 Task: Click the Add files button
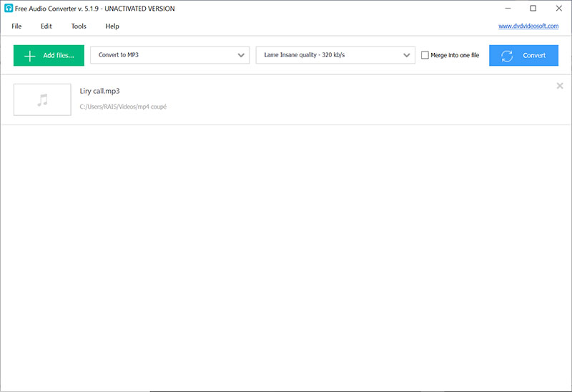[49, 56]
